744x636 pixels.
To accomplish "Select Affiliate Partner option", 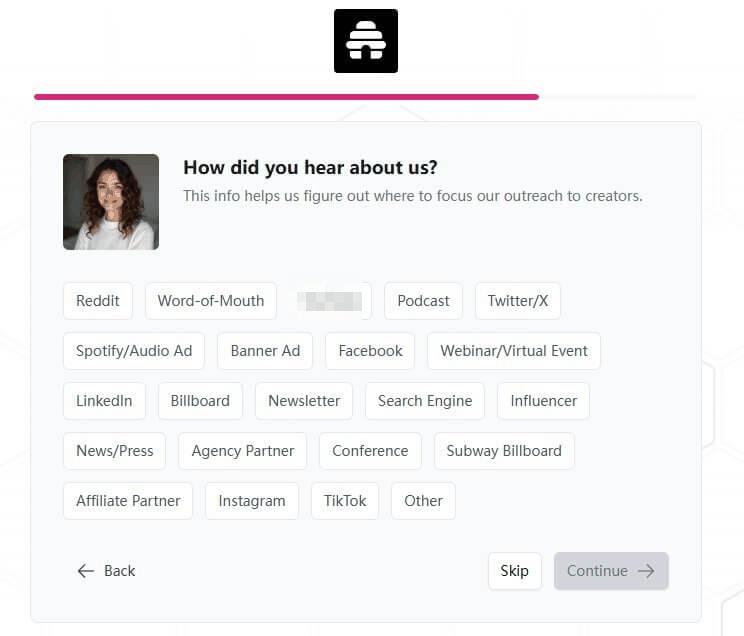I will (128, 501).
